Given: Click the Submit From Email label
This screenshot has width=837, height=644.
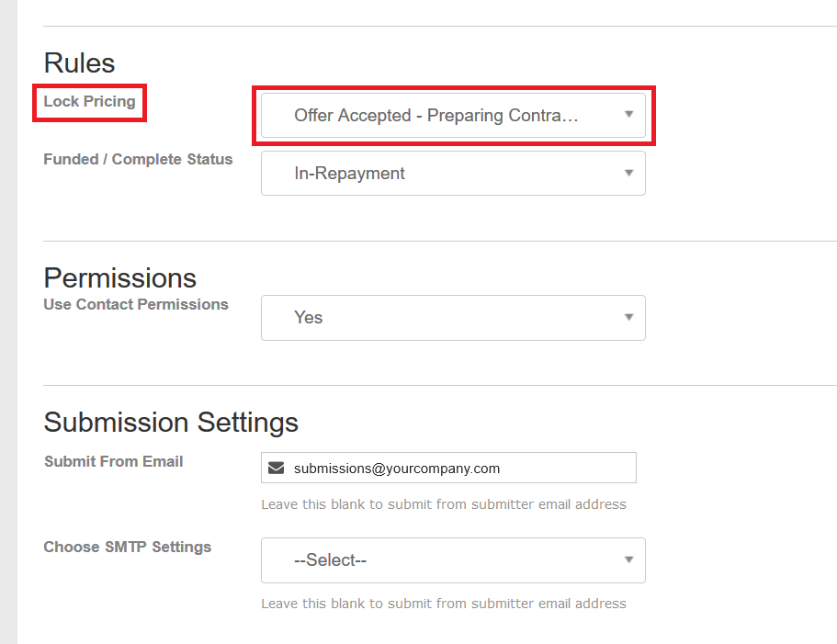Looking at the screenshot, I should [x=114, y=461].
